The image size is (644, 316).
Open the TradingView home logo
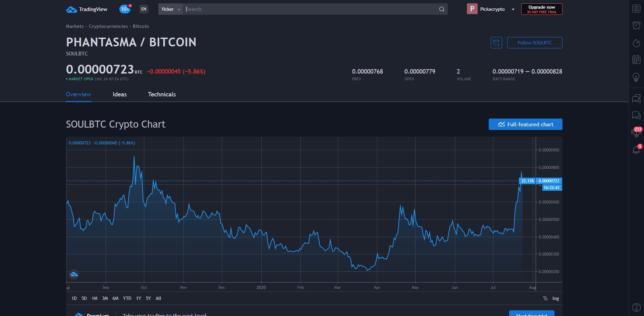[87, 9]
